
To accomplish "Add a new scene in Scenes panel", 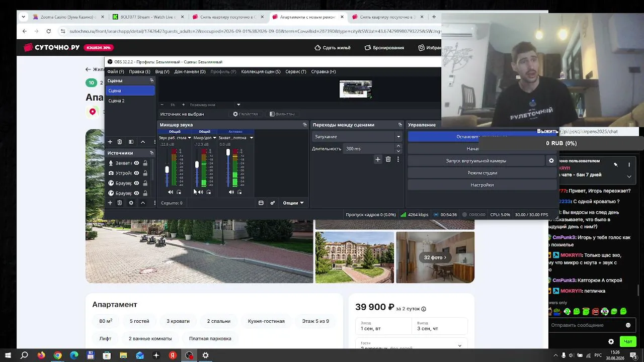I will click(110, 142).
